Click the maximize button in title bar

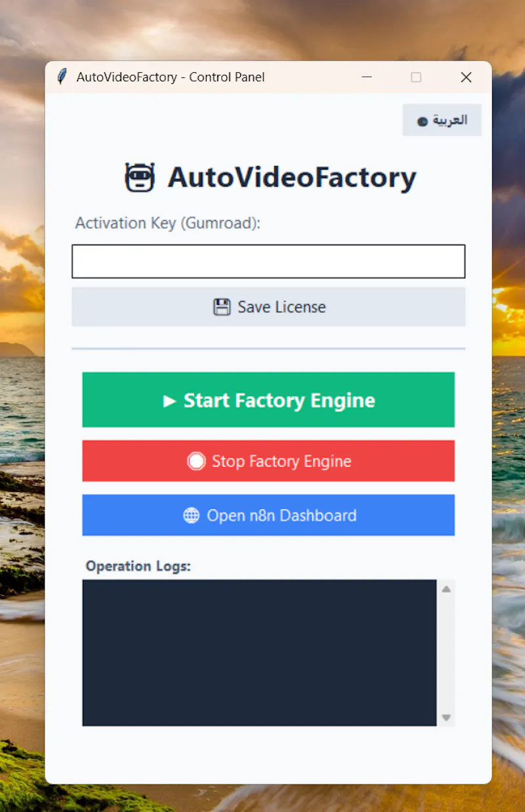point(416,77)
